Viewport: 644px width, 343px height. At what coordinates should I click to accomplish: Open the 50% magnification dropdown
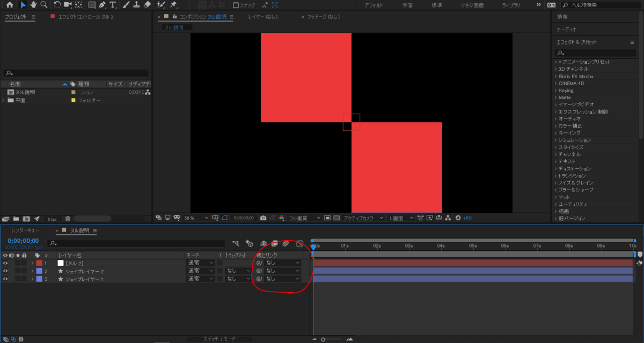coord(196,218)
